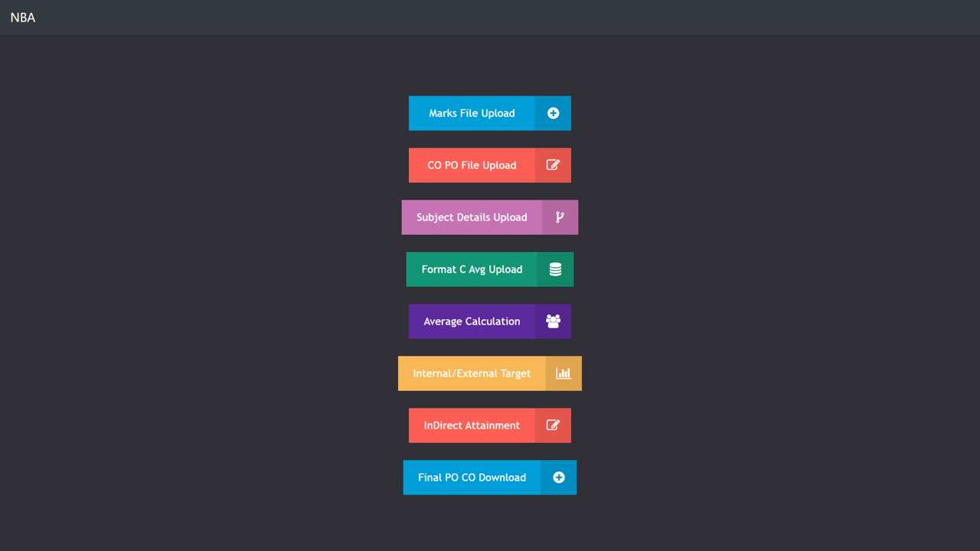Click the empty area of the top navigation bar
The image size is (980, 551).
pos(490,17)
